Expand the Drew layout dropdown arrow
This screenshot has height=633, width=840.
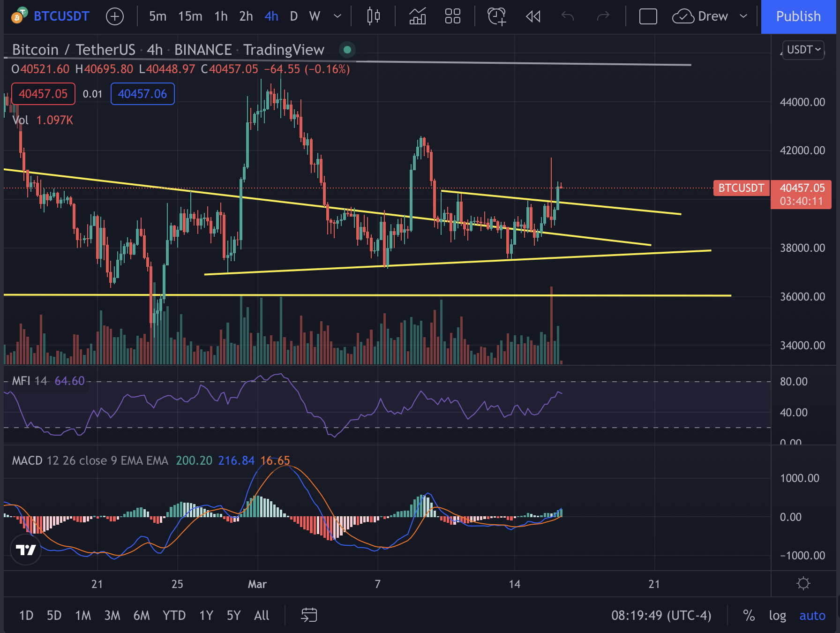tap(743, 16)
